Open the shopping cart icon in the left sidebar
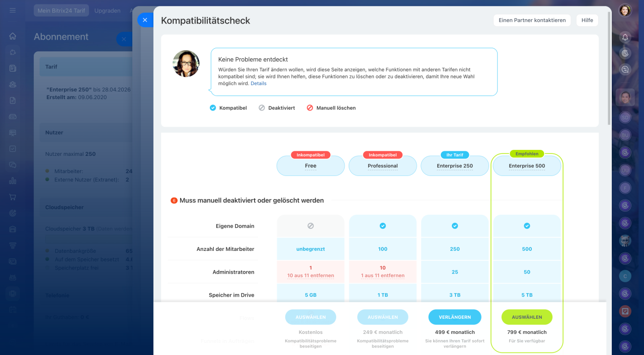The width and height of the screenshot is (644, 355). tap(13, 197)
